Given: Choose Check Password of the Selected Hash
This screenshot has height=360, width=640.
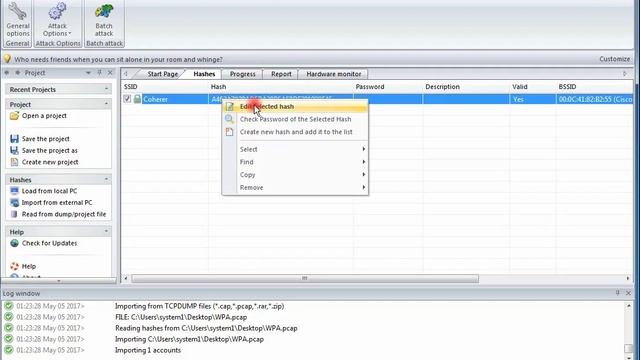Looking at the screenshot, I should pyautogui.click(x=295, y=119).
